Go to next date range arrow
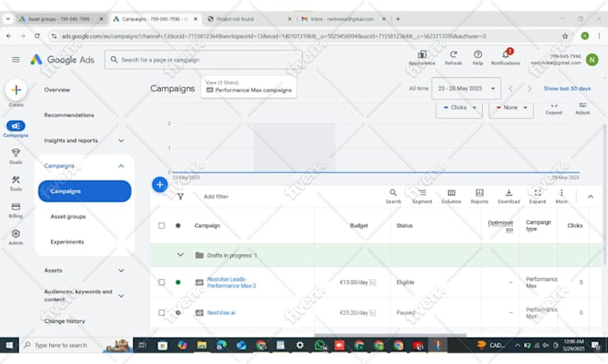Viewport: 608px width, 364px height. point(529,89)
